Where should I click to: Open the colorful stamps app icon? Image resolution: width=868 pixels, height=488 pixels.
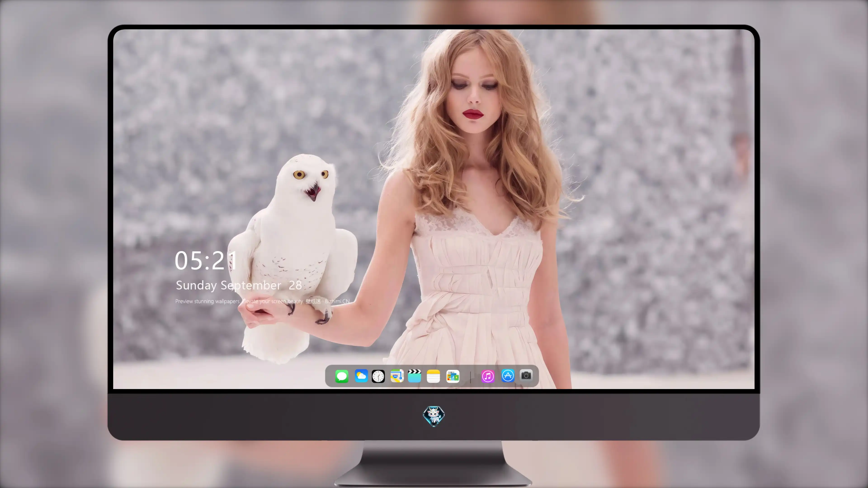click(x=453, y=376)
